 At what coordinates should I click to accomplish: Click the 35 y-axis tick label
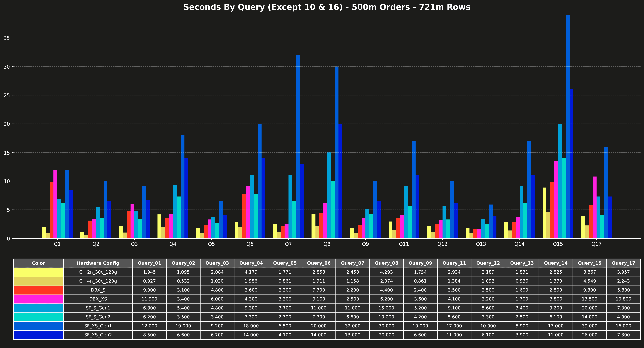(7, 38)
